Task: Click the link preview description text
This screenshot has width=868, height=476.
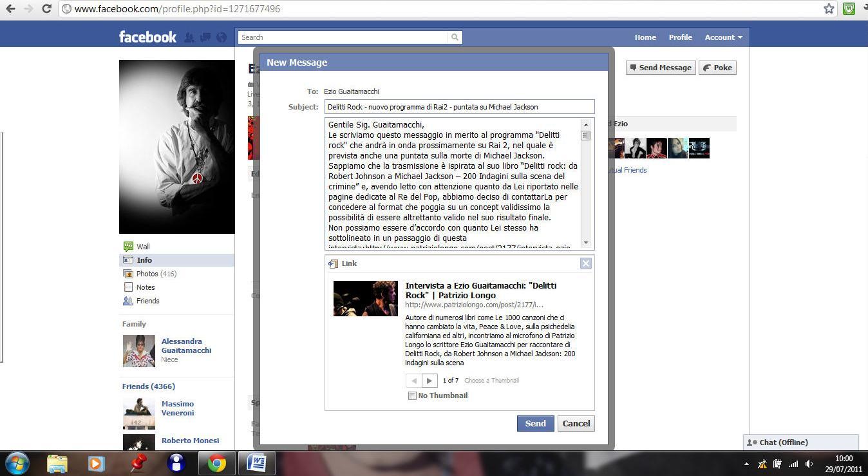Action: coord(491,340)
